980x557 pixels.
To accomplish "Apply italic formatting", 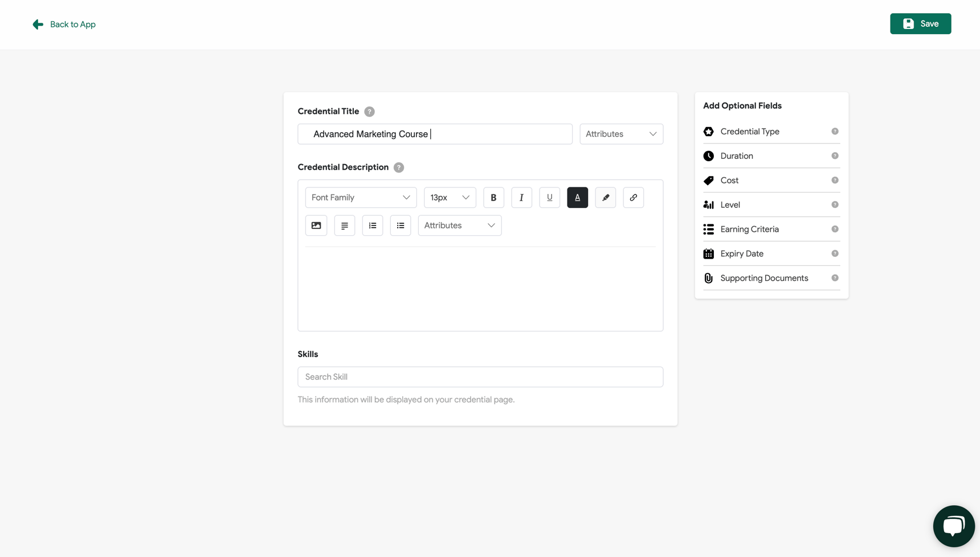I will pos(521,197).
